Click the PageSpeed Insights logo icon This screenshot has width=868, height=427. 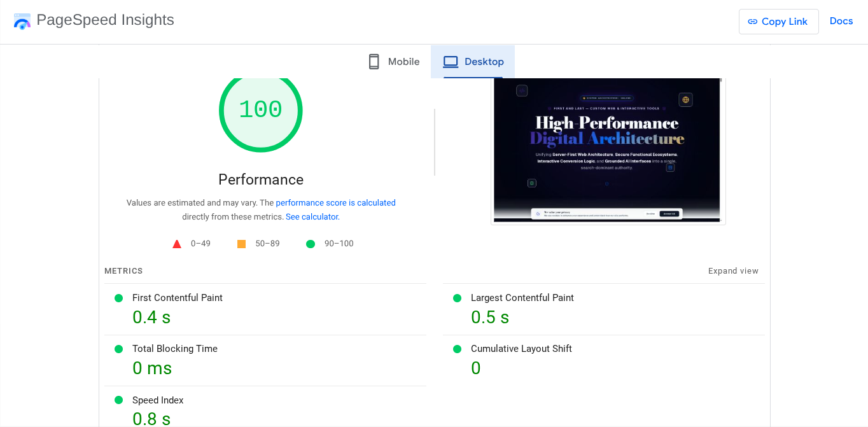[22, 21]
